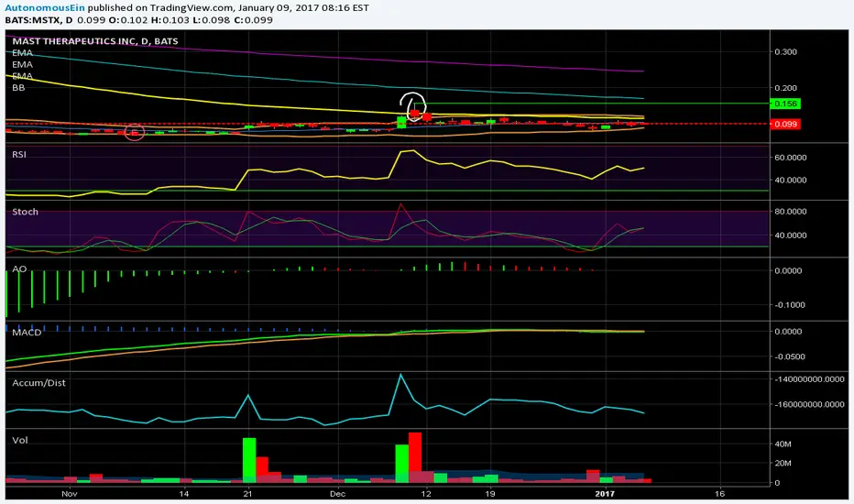Click the earnings E marker on price chart

135,132
